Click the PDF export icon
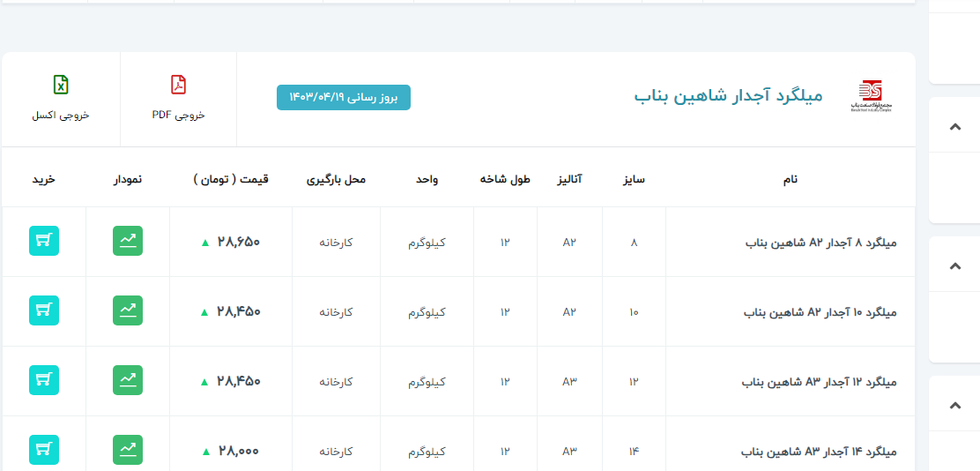The image size is (980, 471). [178, 86]
